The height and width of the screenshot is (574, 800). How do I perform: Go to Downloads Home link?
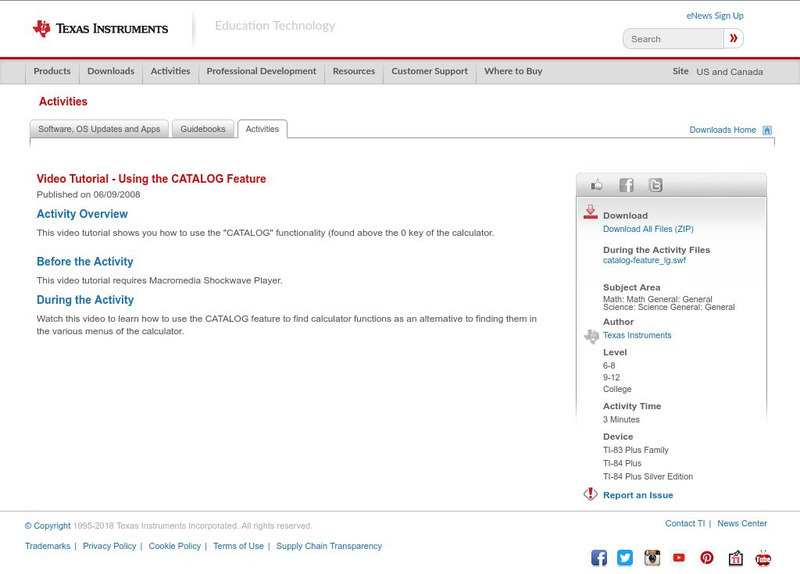click(722, 130)
